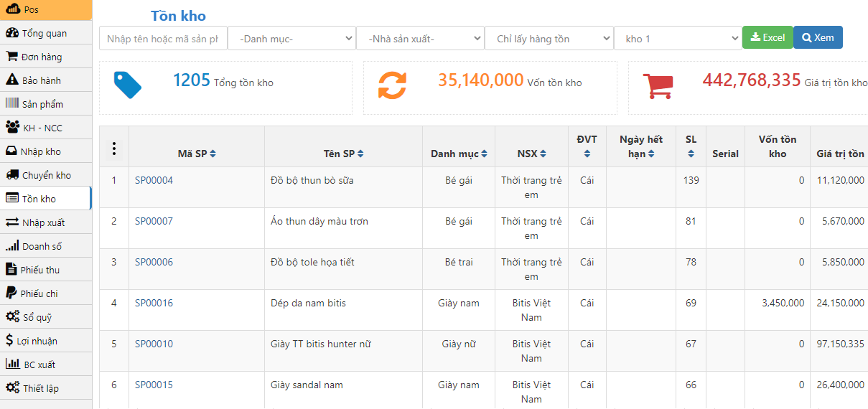Click the red shopping cart icon

(657, 85)
